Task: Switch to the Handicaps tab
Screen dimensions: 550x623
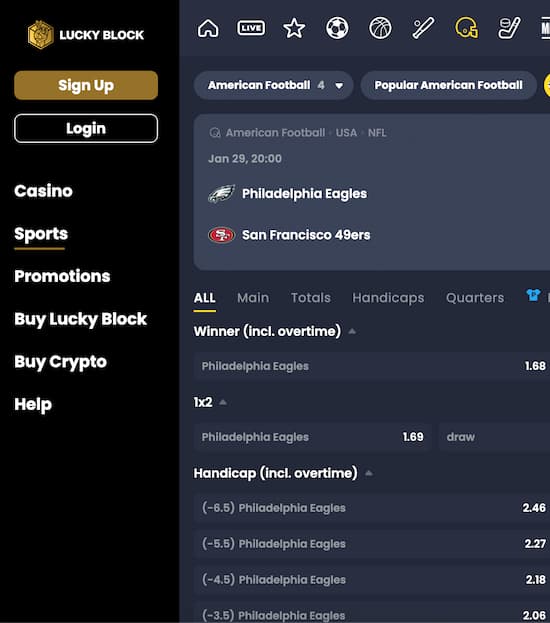Action: click(x=388, y=298)
